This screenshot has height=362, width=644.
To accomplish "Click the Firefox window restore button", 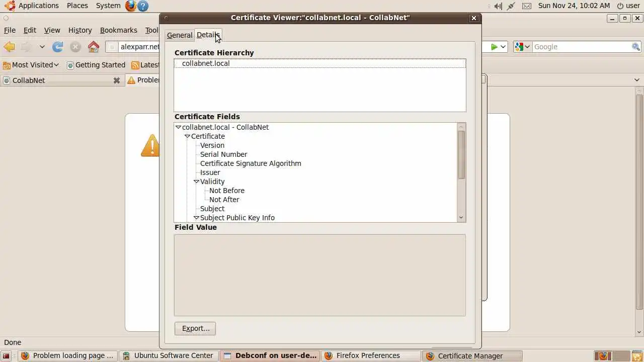I will pos(624,18).
